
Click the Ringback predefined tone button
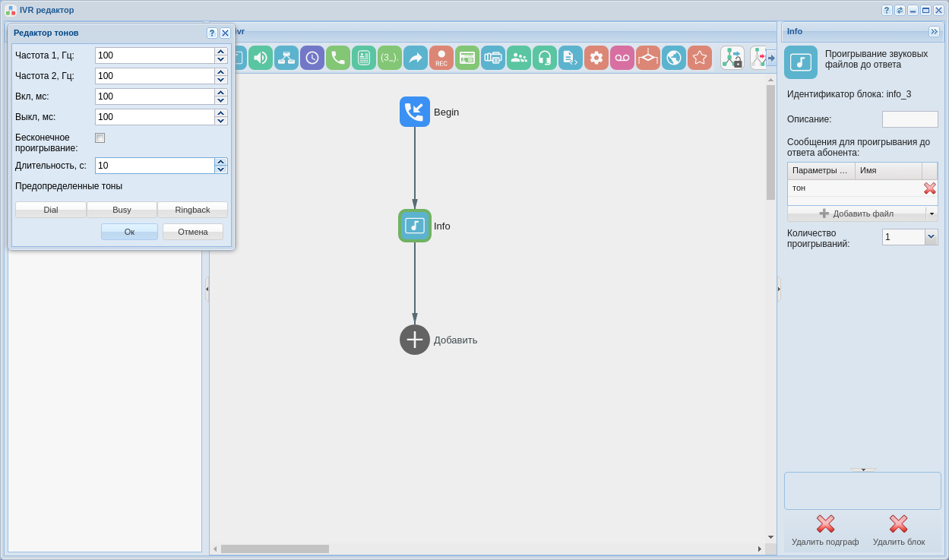tap(192, 210)
